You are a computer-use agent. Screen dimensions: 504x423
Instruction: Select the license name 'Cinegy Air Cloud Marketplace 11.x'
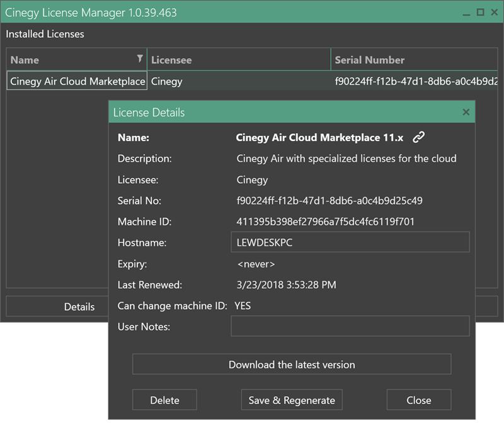[x=319, y=137]
